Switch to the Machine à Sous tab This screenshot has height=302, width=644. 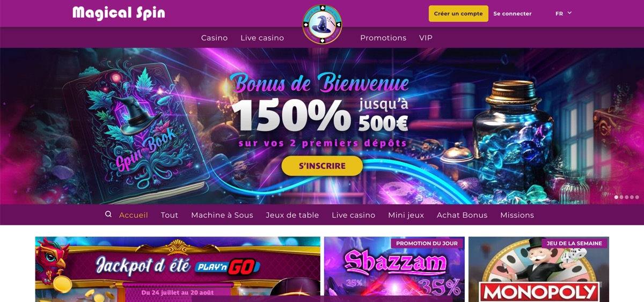point(222,215)
